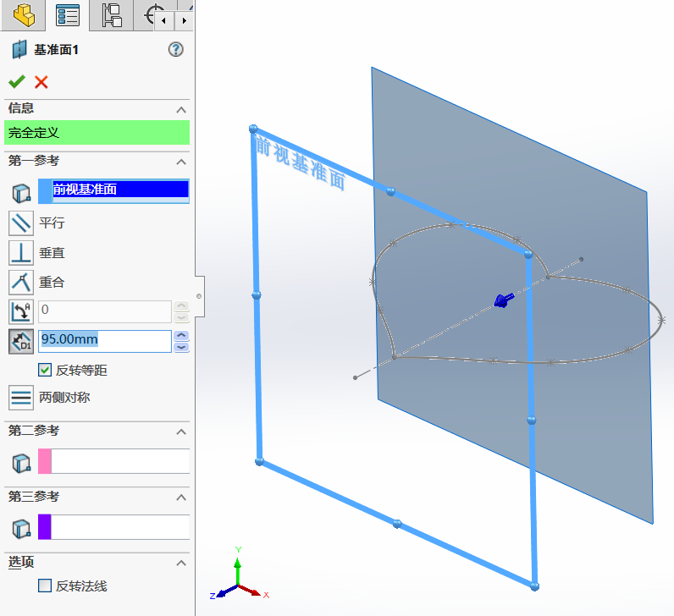Click the help question mark icon
674x616 pixels.
(175, 49)
